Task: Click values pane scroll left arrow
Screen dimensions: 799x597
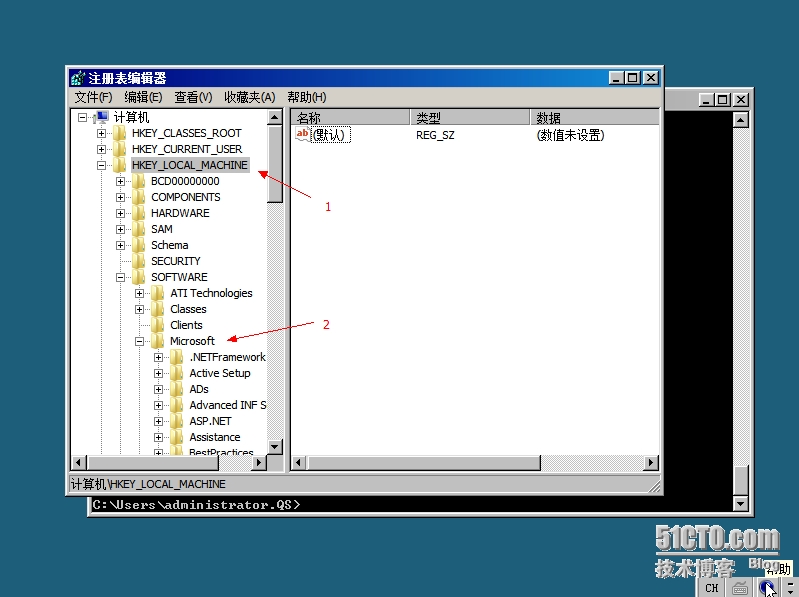Action: 299,463
